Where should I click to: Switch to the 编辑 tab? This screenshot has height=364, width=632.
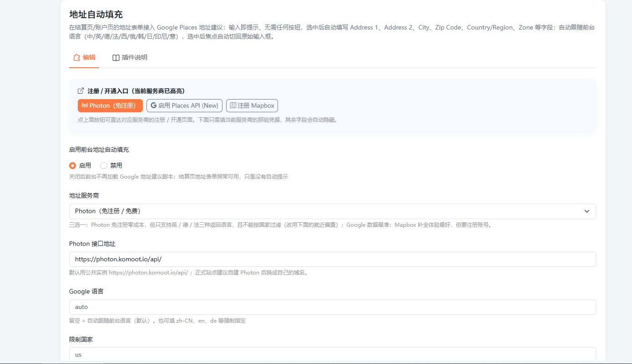84,58
